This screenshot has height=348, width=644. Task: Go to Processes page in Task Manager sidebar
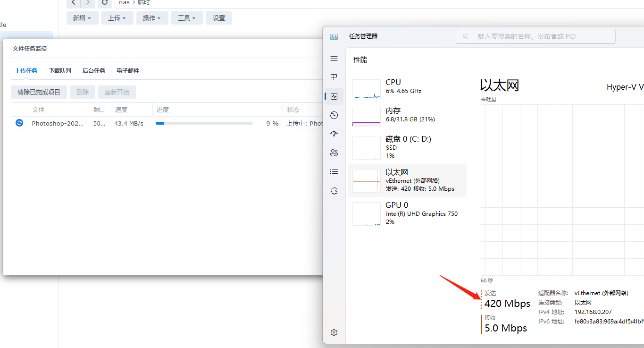coord(334,77)
